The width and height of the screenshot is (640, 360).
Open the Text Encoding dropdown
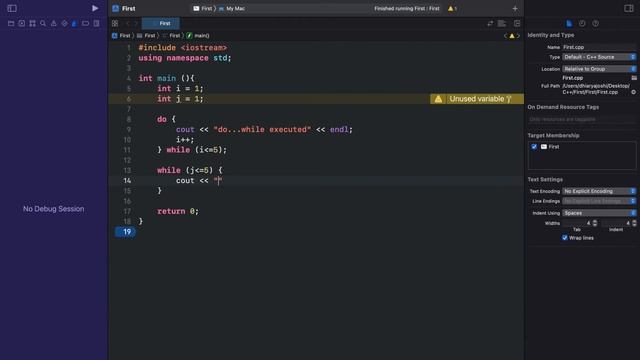[x=599, y=191]
